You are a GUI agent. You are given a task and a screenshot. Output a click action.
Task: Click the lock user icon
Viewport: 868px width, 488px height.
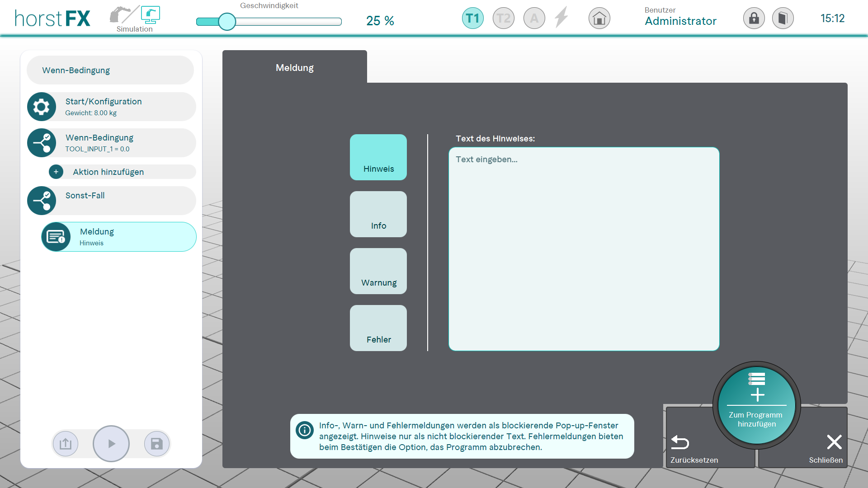coord(754,19)
